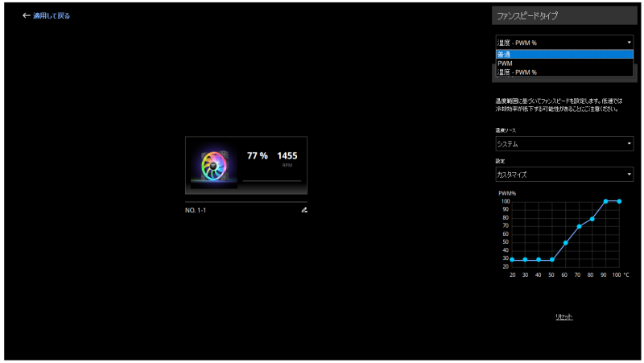Click the 1455 RPM readout on fan card
This screenshot has height=363, width=644.
point(287,156)
